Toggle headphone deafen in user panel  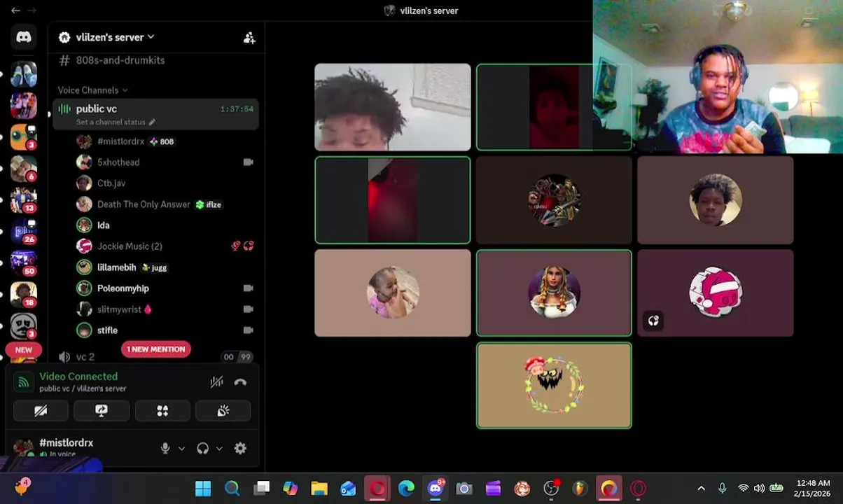203,449
